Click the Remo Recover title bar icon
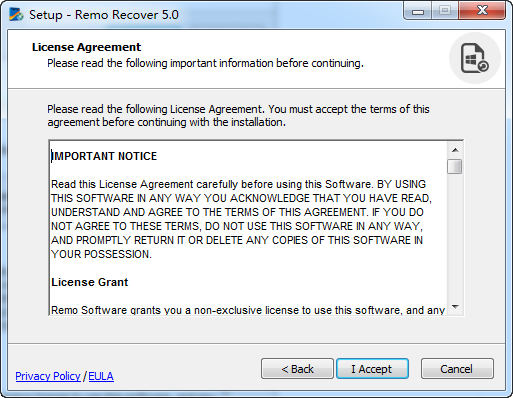The image size is (513, 398). click(16, 14)
